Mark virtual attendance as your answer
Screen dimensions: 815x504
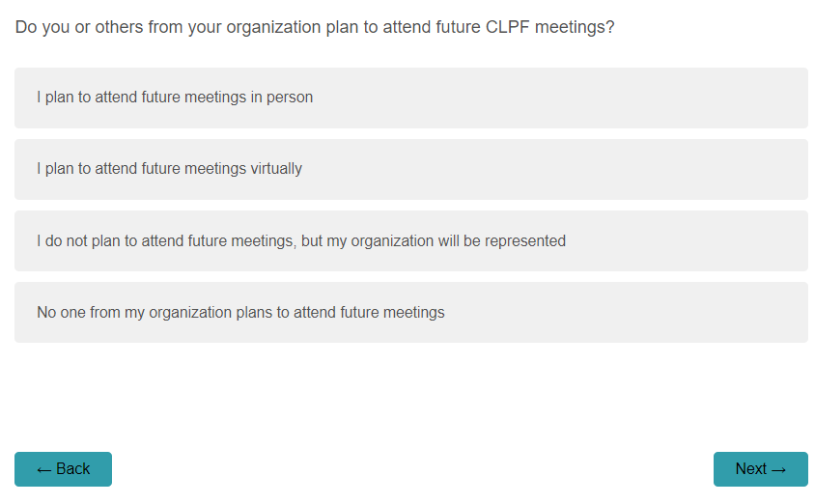click(410, 169)
